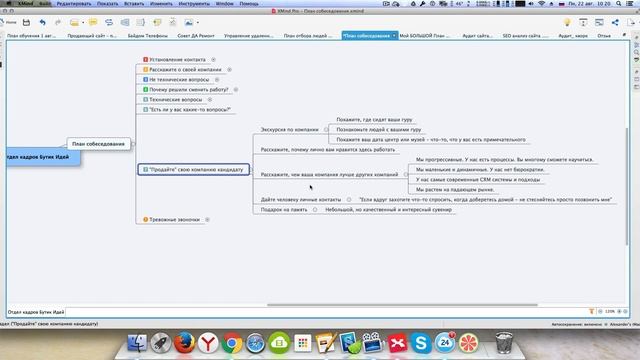Open the image toolbar dropdown arrow

[198, 23]
